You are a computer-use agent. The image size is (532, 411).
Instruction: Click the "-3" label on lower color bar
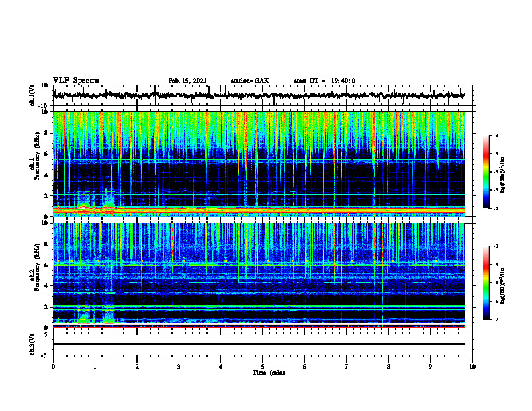tap(495, 246)
